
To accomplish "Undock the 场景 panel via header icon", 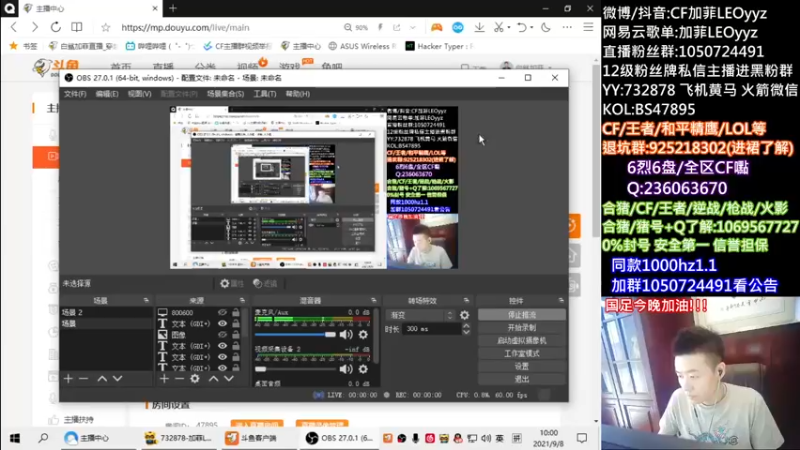I will [x=146, y=301].
